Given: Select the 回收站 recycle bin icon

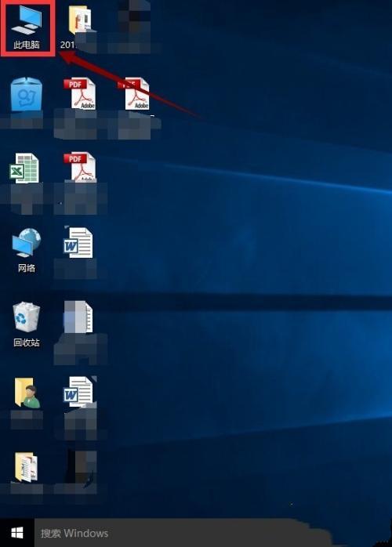Looking at the screenshot, I should tap(27, 324).
